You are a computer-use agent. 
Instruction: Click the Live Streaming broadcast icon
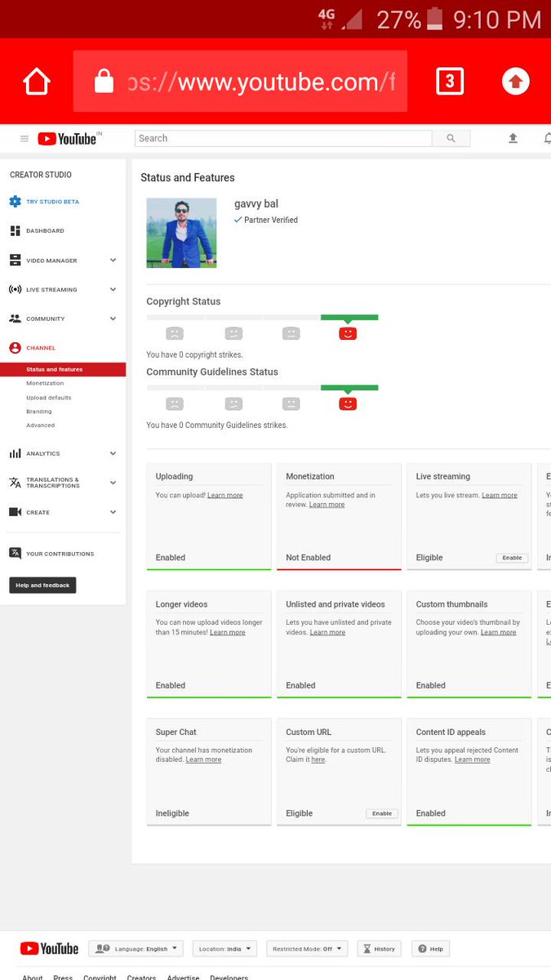[x=15, y=290]
